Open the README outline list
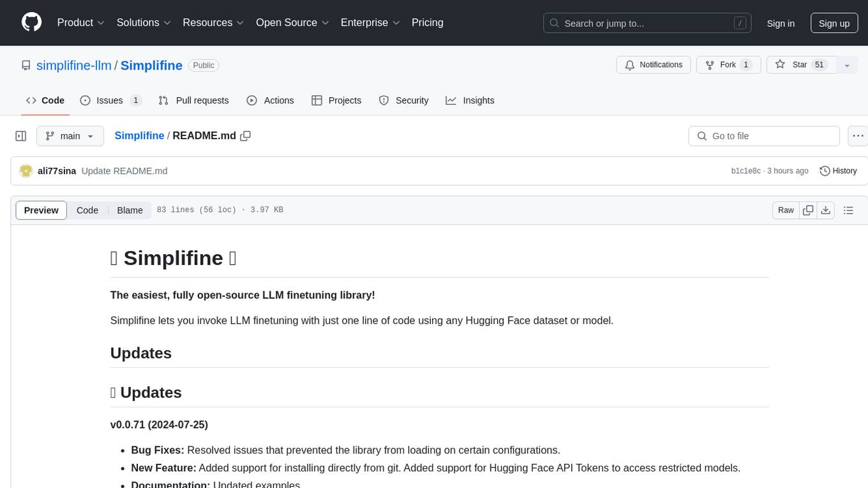The width and height of the screenshot is (868, 488). click(848, 210)
